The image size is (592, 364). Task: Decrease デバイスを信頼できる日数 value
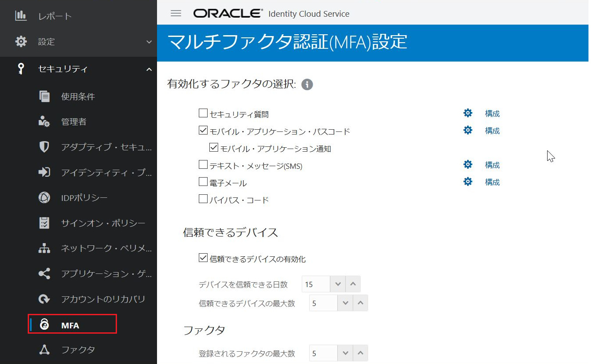pos(338,284)
